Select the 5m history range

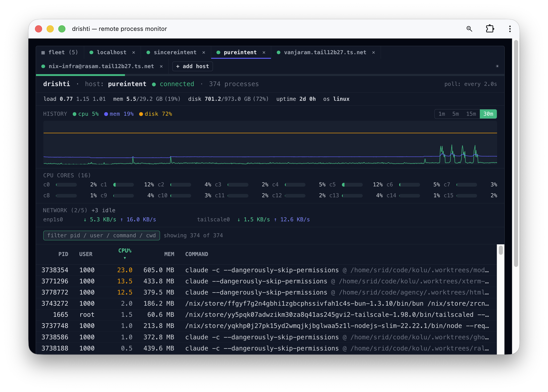coord(455,114)
